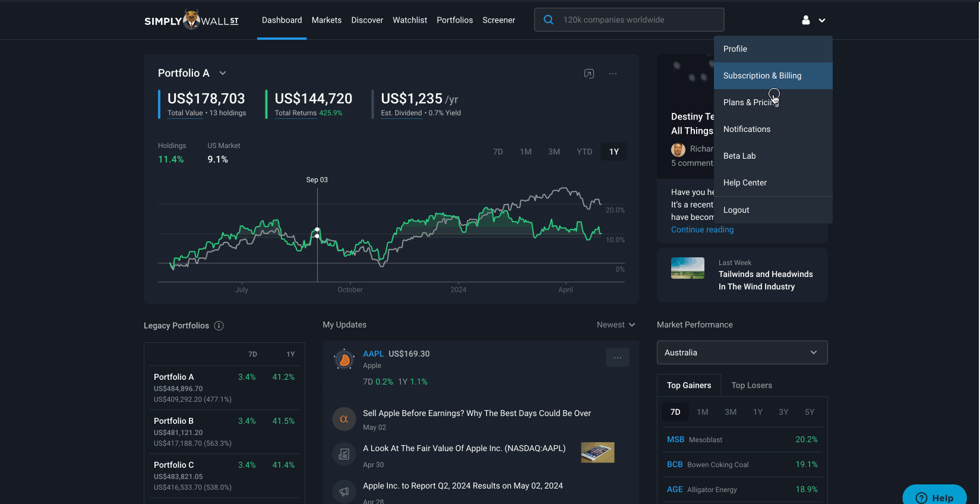This screenshot has height=504, width=980.
Task: Open Beta Lab from account menu
Action: [773, 156]
